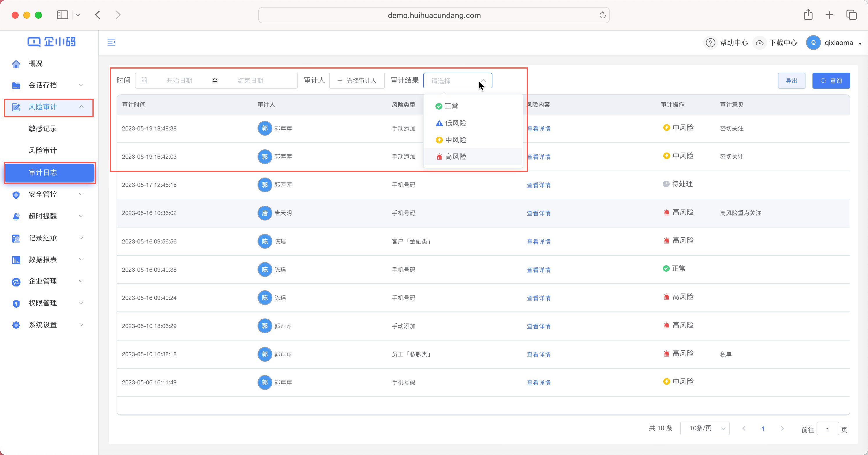This screenshot has height=455, width=868.
Task: Click the calendar icon in date field
Action: click(x=144, y=80)
